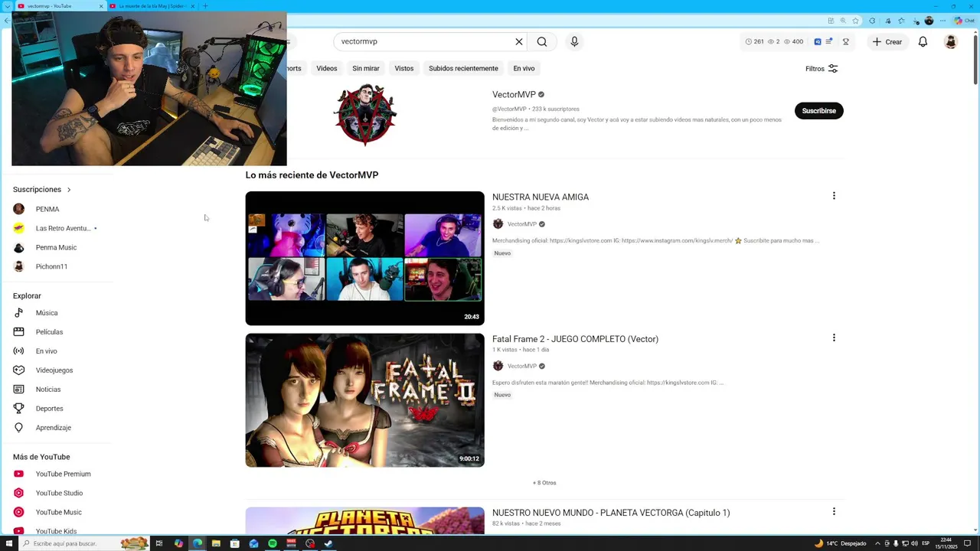
Task: Add page to favorites star in address bar
Action: [x=856, y=21]
